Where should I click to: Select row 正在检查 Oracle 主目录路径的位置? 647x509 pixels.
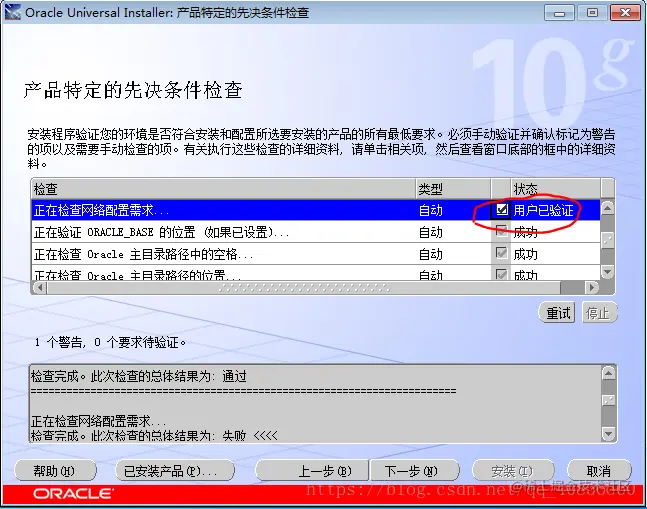click(x=316, y=273)
